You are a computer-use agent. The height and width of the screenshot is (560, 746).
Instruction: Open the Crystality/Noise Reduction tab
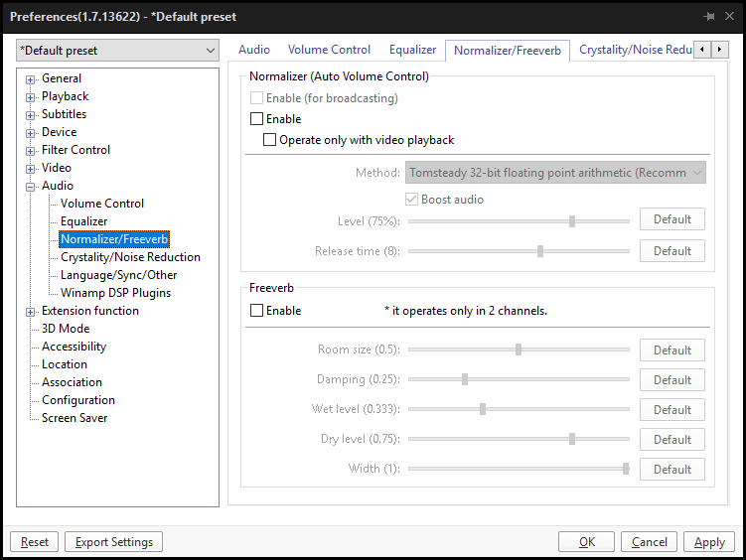[x=635, y=50]
